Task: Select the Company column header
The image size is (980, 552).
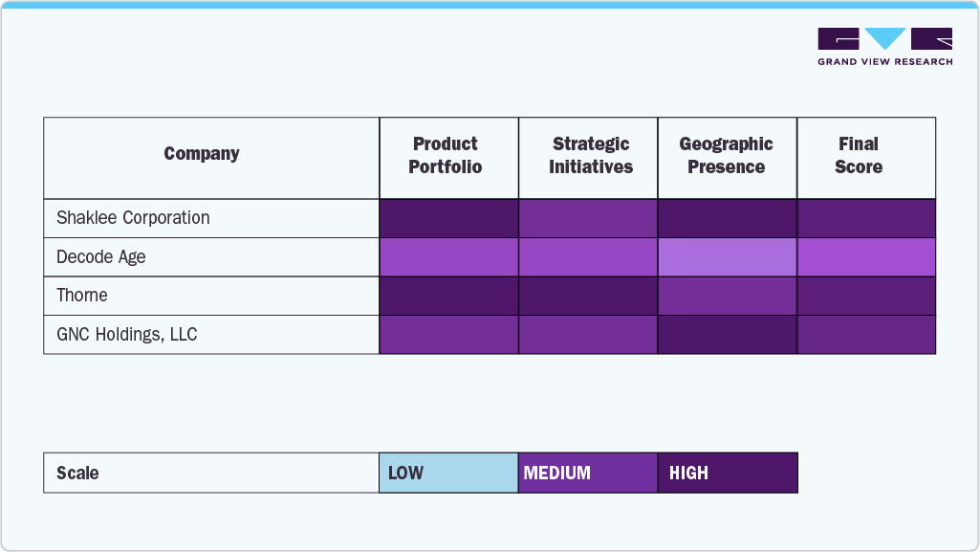Action: tap(202, 154)
